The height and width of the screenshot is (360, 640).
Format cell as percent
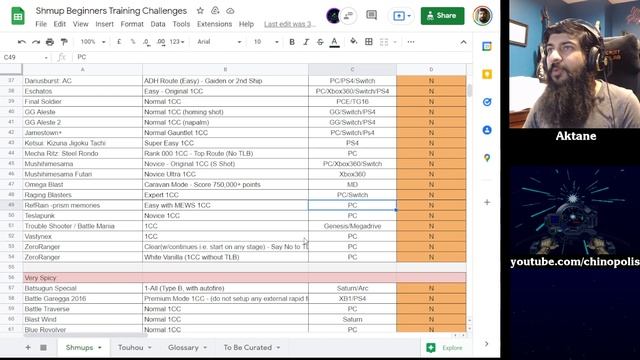tap(133, 42)
